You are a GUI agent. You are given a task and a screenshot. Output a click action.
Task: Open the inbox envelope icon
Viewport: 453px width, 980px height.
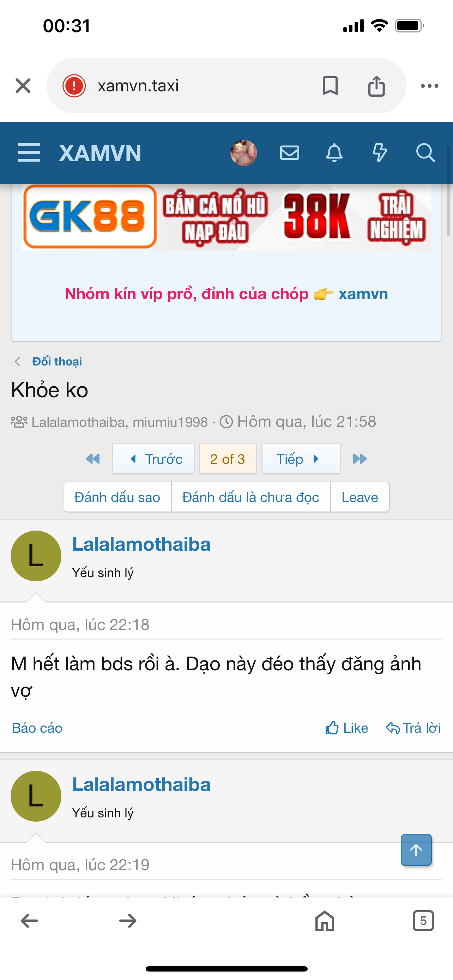[289, 153]
